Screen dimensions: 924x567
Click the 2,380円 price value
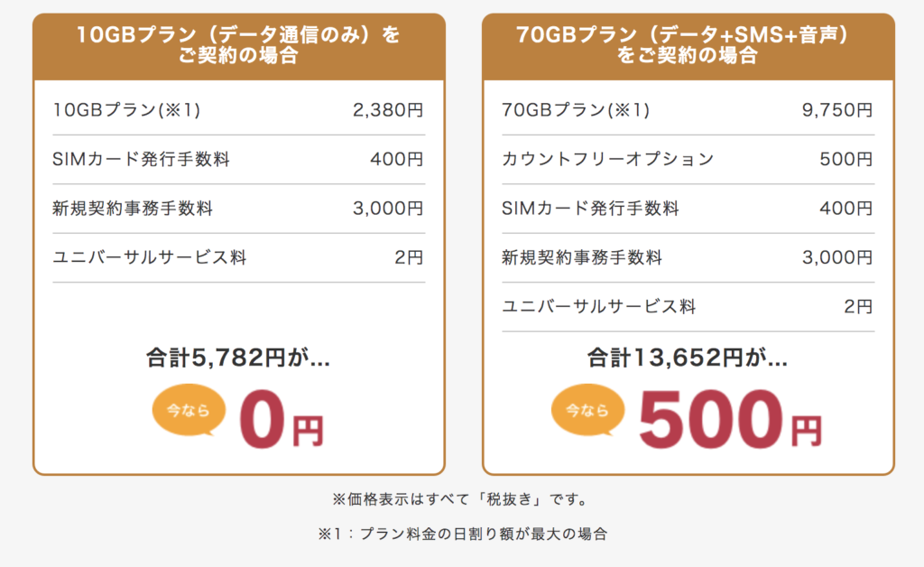(x=388, y=110)
